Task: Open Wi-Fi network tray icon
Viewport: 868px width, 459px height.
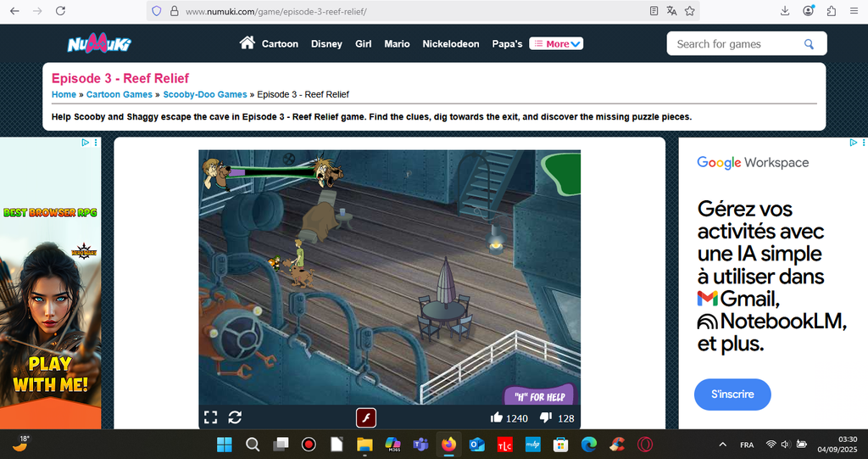Action: (771, 445)
